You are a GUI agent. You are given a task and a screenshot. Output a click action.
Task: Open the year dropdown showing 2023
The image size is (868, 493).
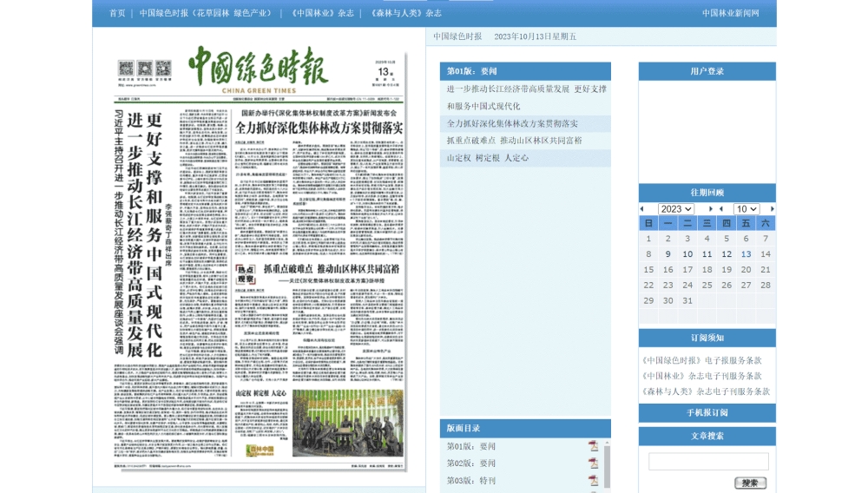pyautogui.click(x=676, y=208)
